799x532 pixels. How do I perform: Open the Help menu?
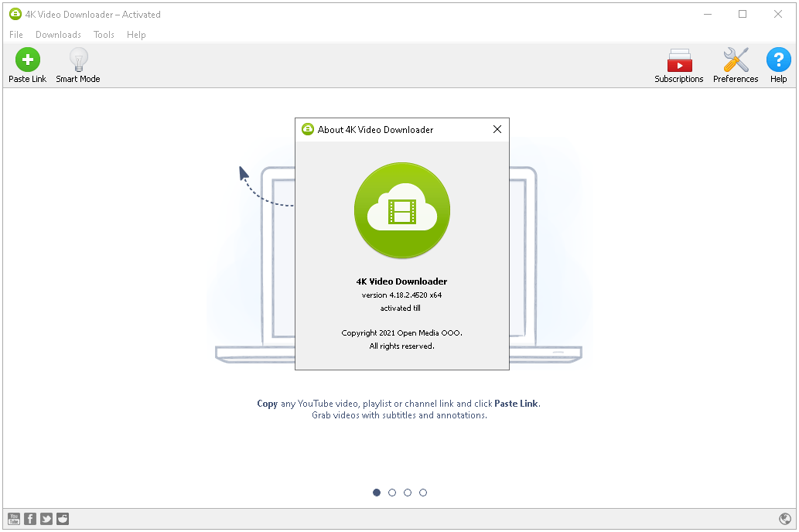click(x=136, y=35)
